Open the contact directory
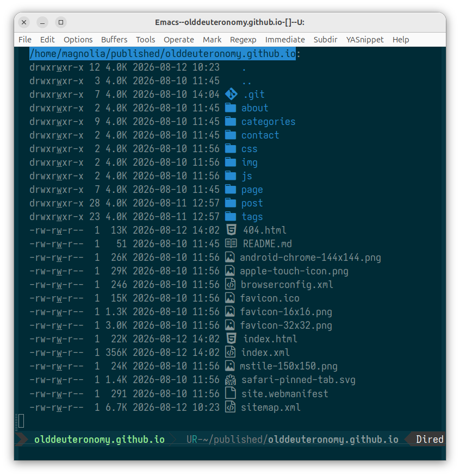The image size is (460, 476). pos(260,135)
